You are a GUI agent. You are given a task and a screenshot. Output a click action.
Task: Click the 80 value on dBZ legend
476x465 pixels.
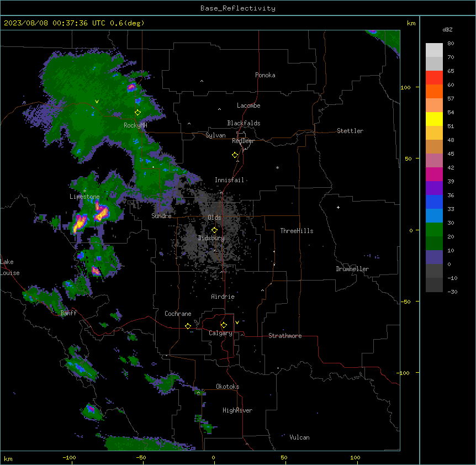click(451, 44)
